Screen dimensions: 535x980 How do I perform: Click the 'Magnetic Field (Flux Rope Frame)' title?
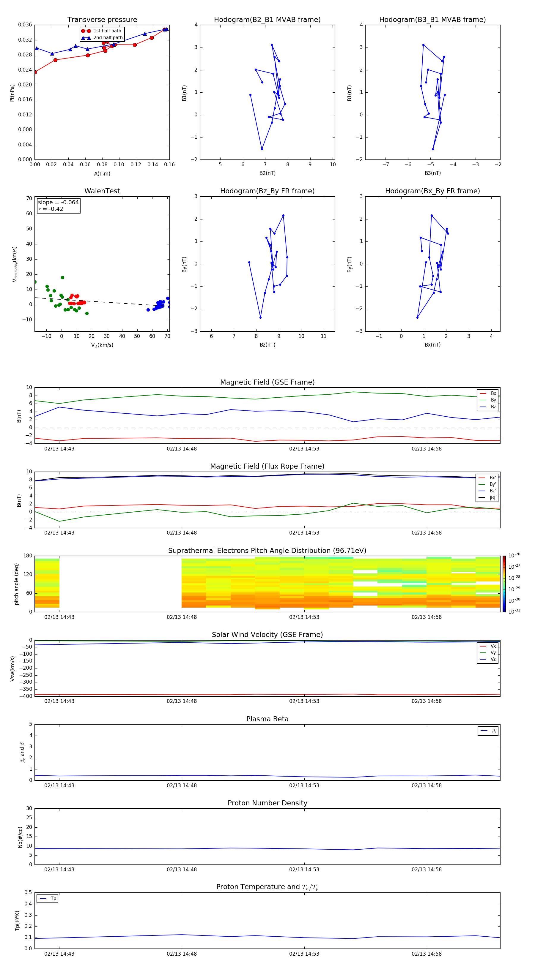point(267,467)
